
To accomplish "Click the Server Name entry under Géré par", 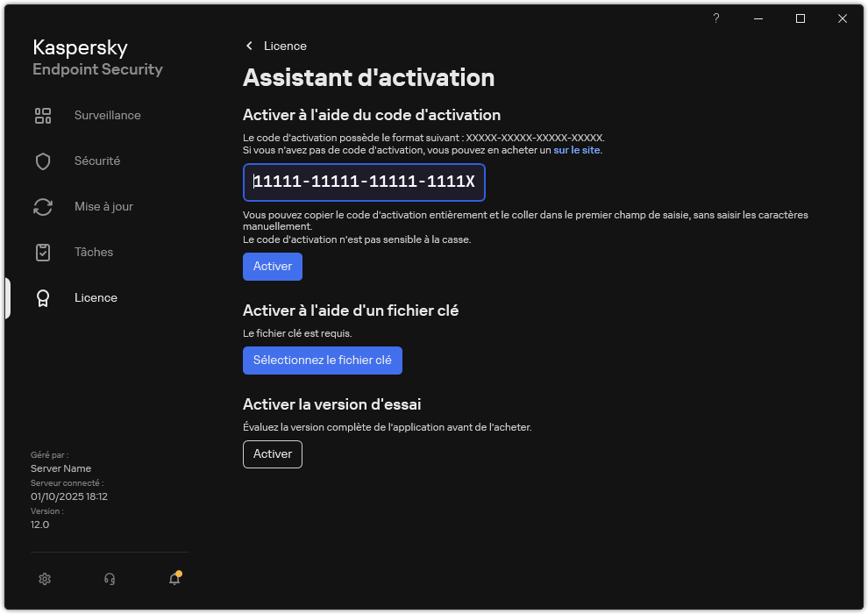I will [x=60, y=468].
